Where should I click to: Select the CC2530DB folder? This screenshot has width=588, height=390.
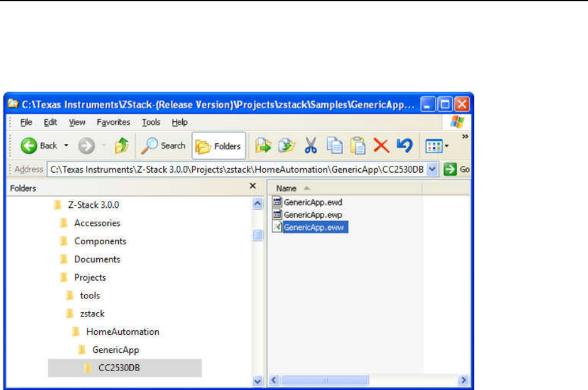pos(124,368)
